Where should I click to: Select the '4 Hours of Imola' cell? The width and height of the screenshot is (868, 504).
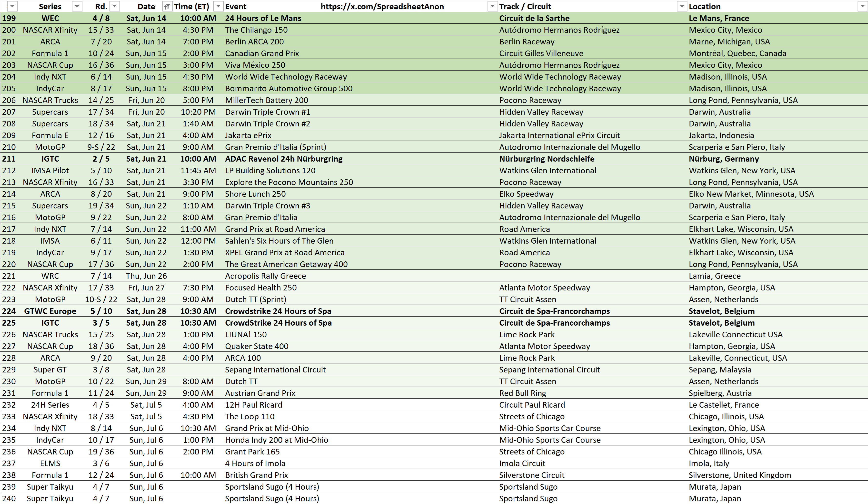[x=255, y=464]
